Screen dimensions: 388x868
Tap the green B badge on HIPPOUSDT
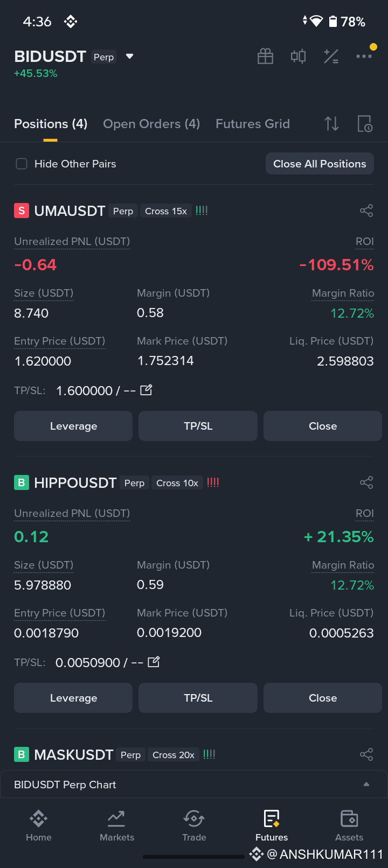22,482
